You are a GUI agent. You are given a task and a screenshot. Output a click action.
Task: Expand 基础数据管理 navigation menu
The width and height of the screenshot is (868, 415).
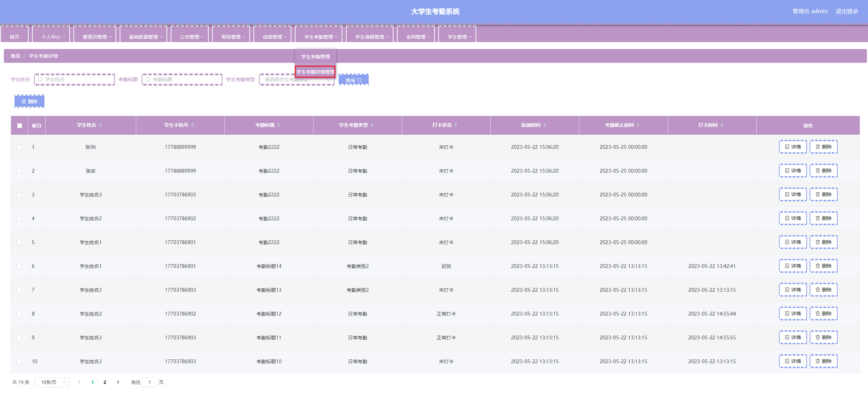tap(145, 37)
